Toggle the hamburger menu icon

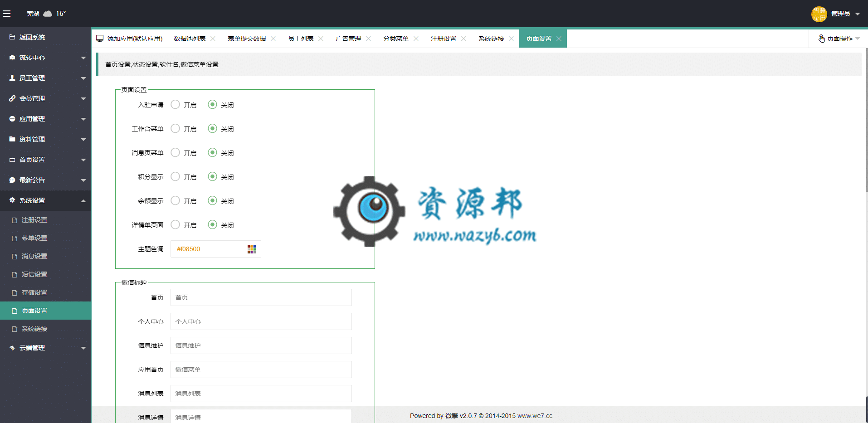point(7,14)
